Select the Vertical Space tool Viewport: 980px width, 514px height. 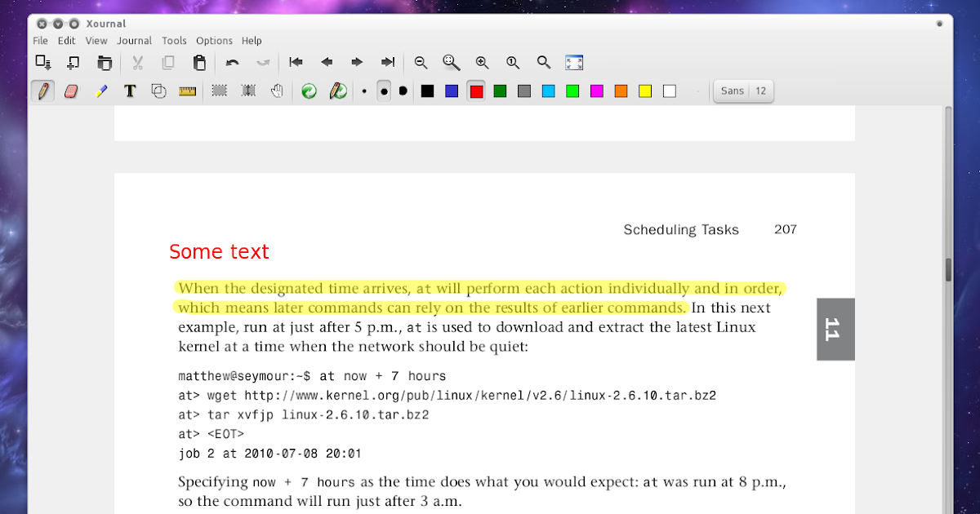[248, 91]
